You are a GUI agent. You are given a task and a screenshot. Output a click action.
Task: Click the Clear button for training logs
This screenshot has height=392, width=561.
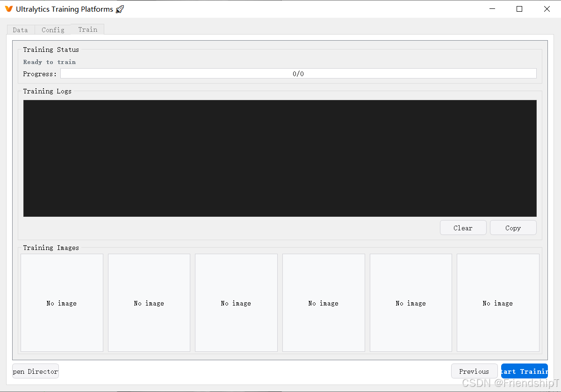(x=463, y=228)
